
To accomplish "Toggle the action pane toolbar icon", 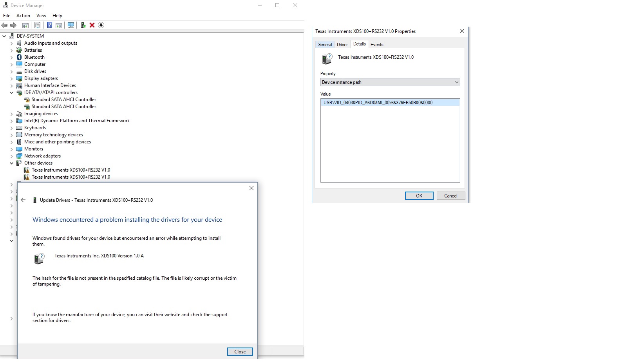I will click(x=59, y=25).
